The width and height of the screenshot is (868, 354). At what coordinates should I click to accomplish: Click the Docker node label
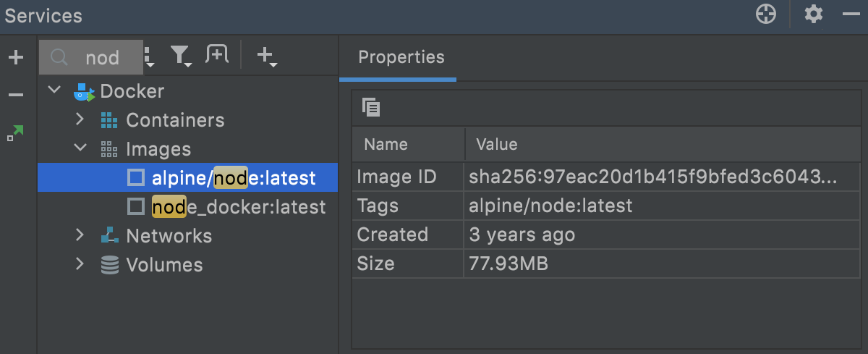[x=132, y=91]
